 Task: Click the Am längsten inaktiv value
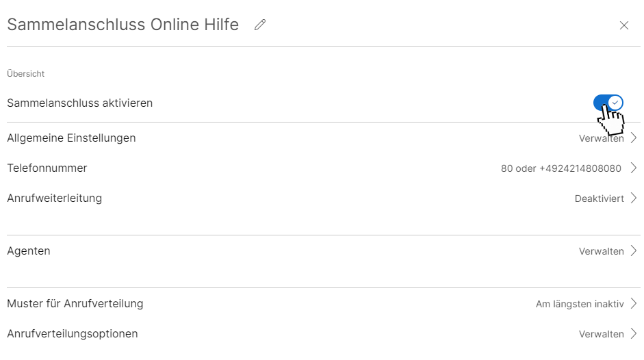pos(579,304)
